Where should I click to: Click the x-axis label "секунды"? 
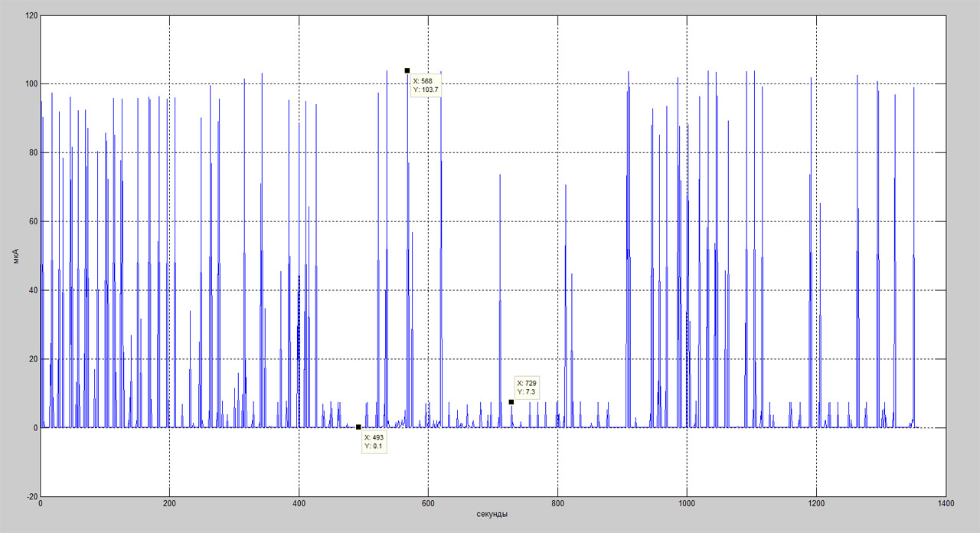point(492,514)
